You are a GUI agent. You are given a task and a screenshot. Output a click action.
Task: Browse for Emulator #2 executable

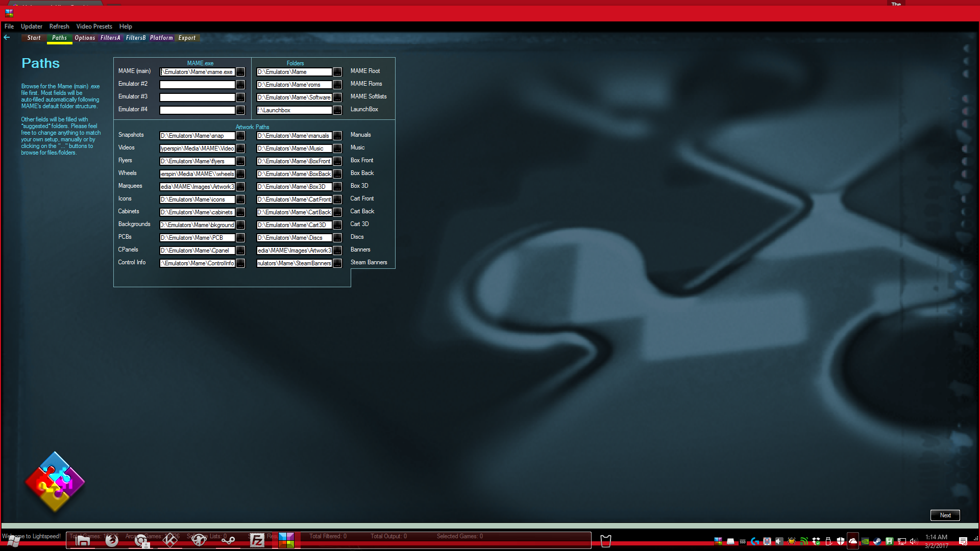[x=240, y=85]
